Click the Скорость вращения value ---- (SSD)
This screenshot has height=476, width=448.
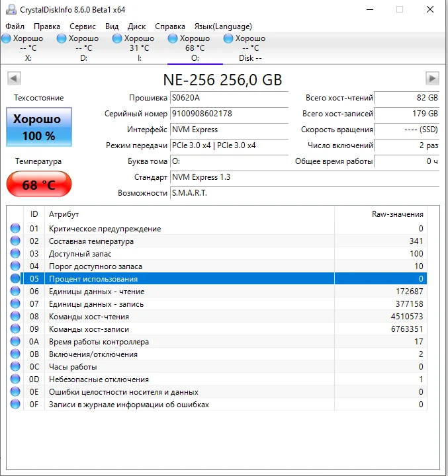pyautogui.click(x=407, y=130)
